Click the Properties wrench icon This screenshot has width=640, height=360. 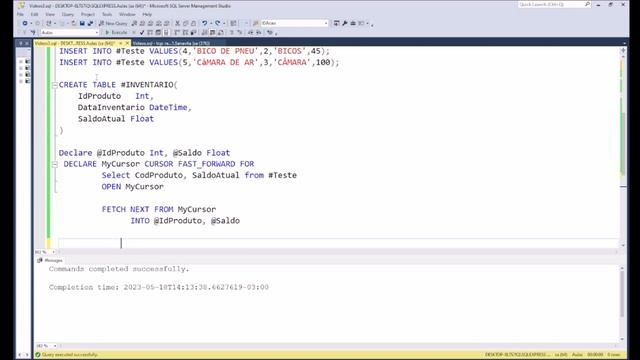(x=345, y=23)
